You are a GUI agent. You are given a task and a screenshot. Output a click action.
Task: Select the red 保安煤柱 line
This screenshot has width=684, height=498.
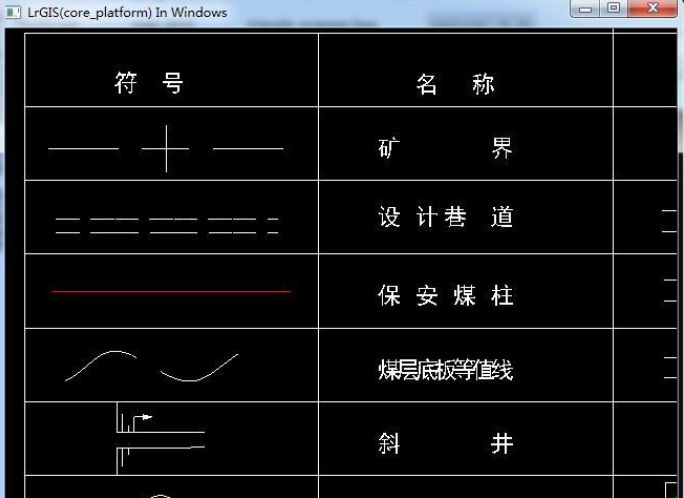point(170,292)
